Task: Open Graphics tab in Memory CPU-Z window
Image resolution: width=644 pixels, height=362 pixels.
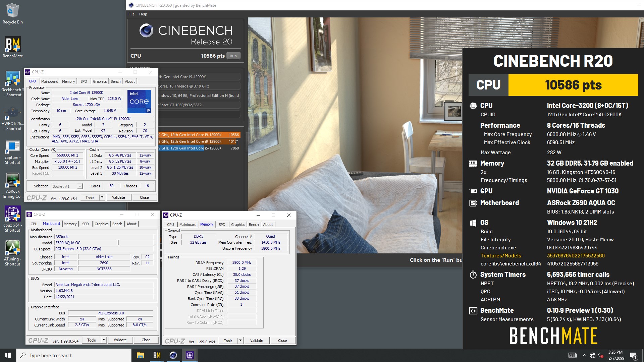Action: coord(238,225)
